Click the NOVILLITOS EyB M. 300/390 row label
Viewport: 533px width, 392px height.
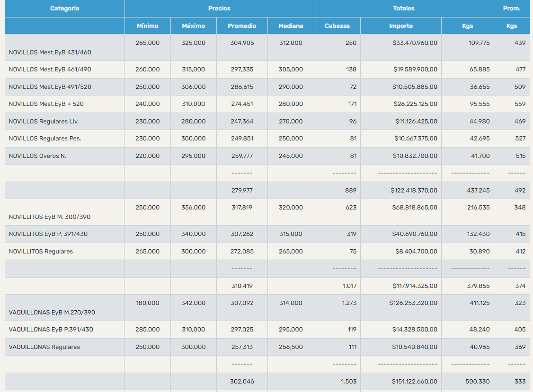pos(50,217)
